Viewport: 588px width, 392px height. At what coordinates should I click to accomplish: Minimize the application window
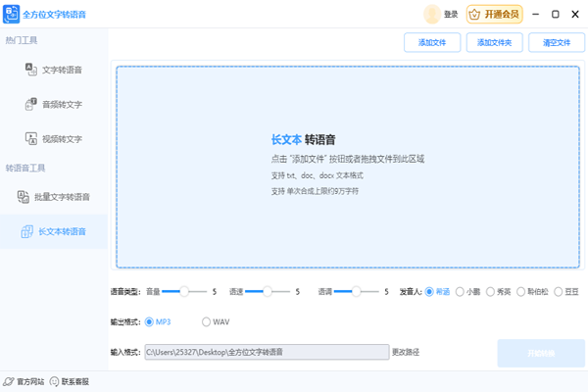coord(535,15)
